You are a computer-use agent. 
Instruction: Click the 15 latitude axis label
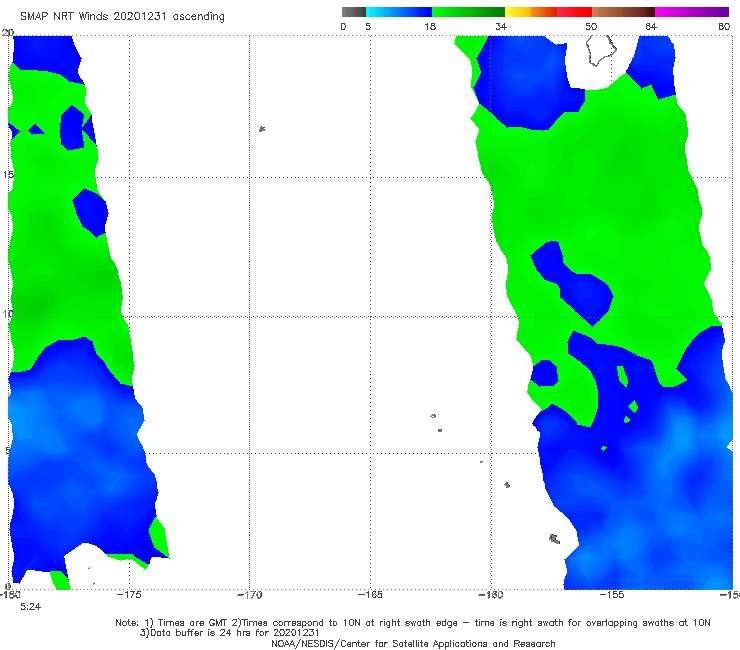[x=8, y=175]
